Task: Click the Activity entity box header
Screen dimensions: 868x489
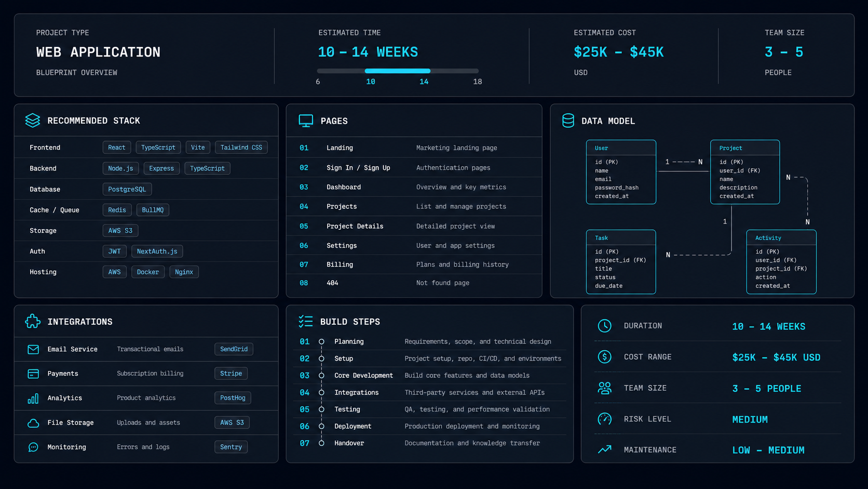Action: [781, 238]
